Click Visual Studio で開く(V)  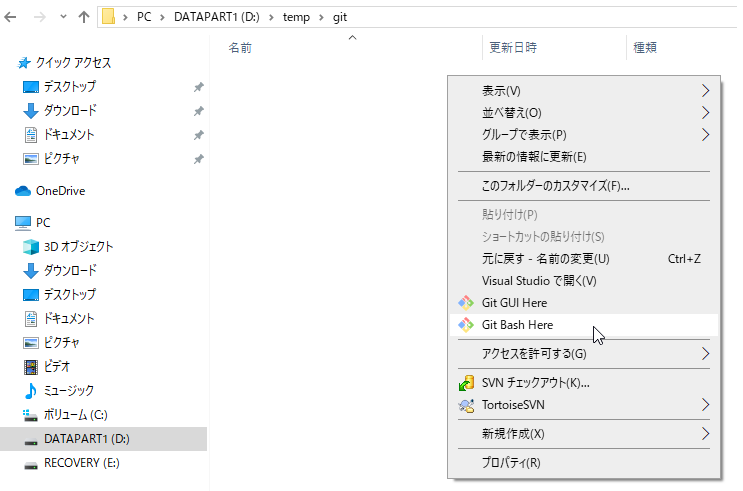tap(539, 281)
